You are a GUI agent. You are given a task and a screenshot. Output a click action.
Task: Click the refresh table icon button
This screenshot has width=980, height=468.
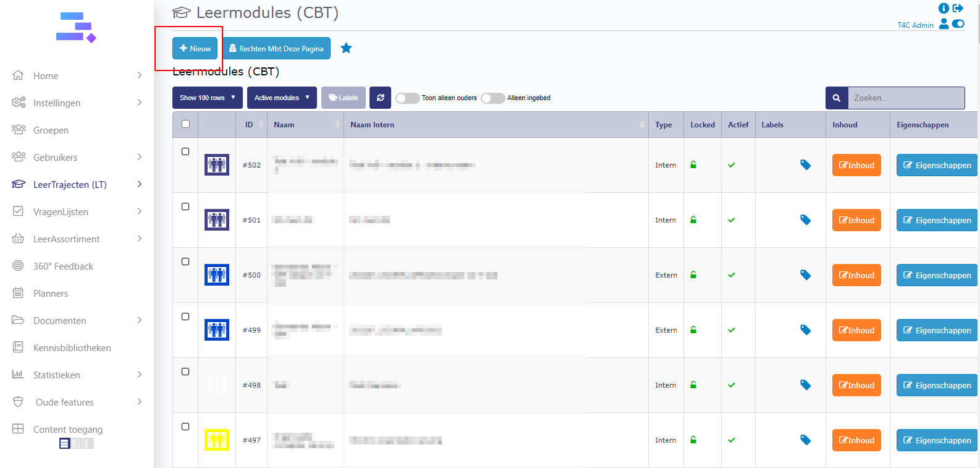point(381,98)
